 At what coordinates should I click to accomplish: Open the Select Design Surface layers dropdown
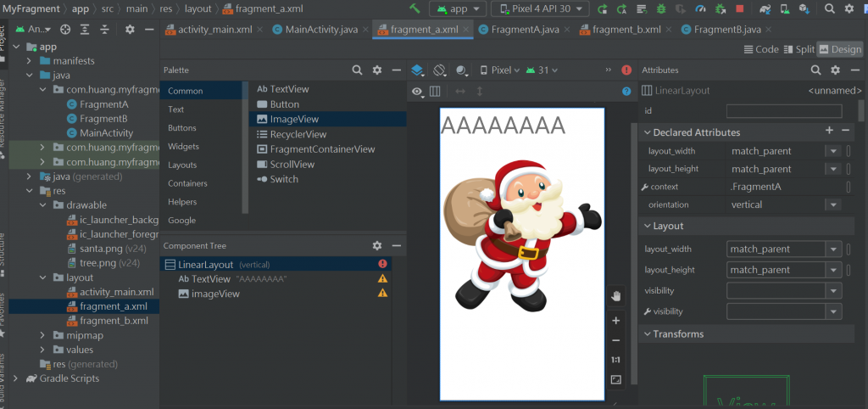coord(418,70)
